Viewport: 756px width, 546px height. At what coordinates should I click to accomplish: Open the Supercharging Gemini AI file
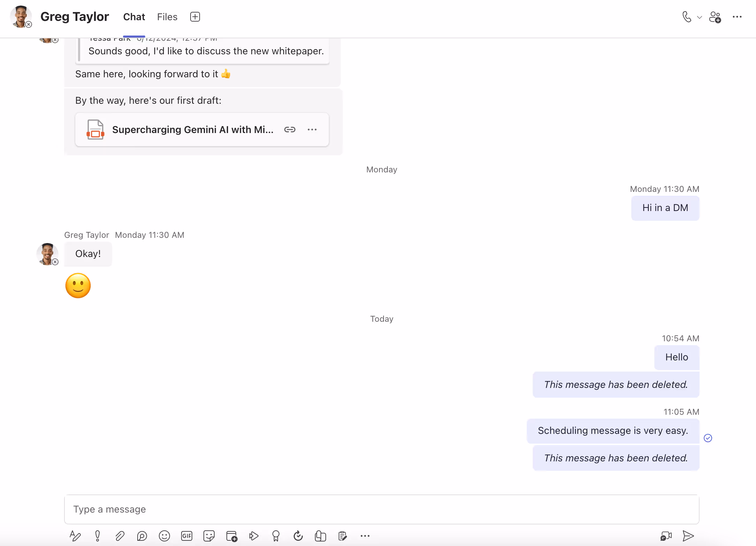coord(192,130)
